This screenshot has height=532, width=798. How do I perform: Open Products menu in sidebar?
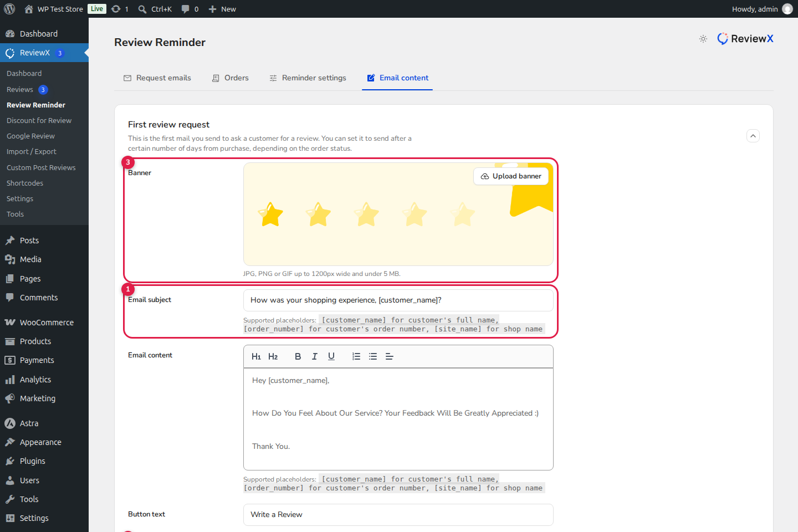pos(44,341)
